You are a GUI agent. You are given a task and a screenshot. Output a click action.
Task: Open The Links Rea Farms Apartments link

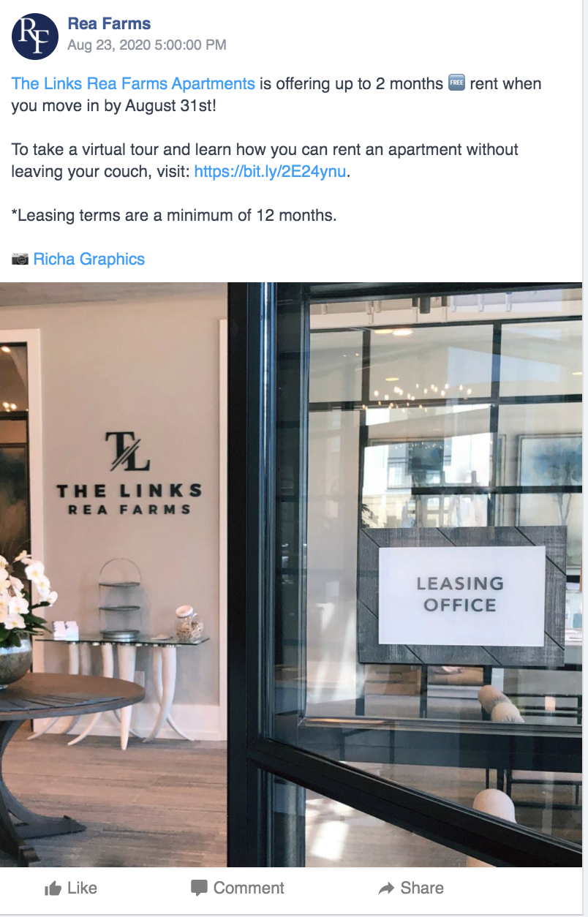click(133, 83)
